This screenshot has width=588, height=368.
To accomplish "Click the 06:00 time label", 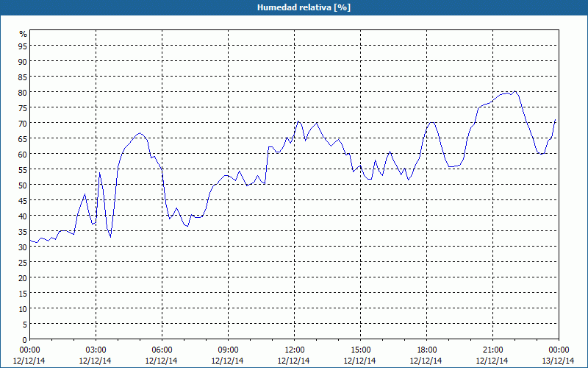I will point(162,350).
